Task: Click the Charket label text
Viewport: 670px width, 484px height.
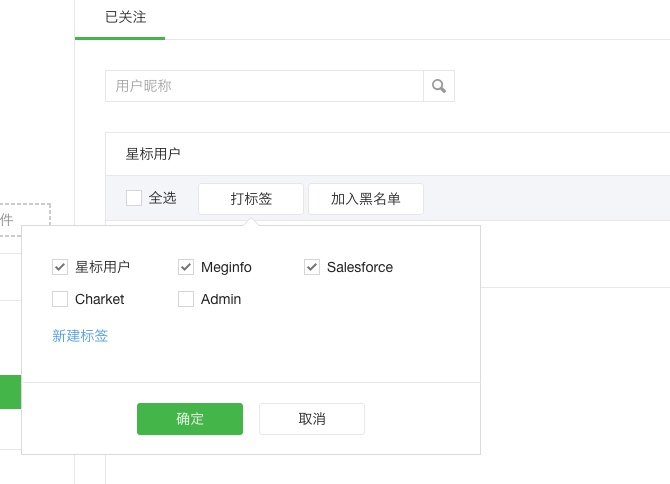Action: (x=100, y=299)
